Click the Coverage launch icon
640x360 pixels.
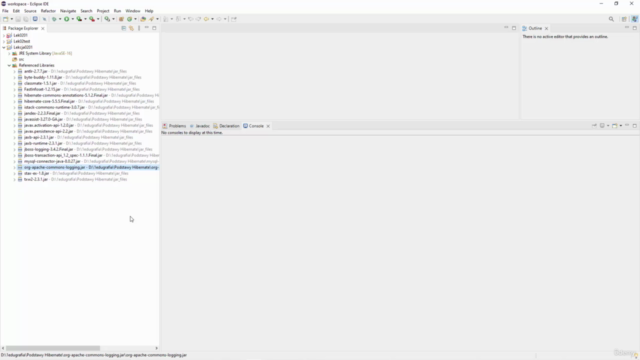pyautogui.click(x=79, y=19)
